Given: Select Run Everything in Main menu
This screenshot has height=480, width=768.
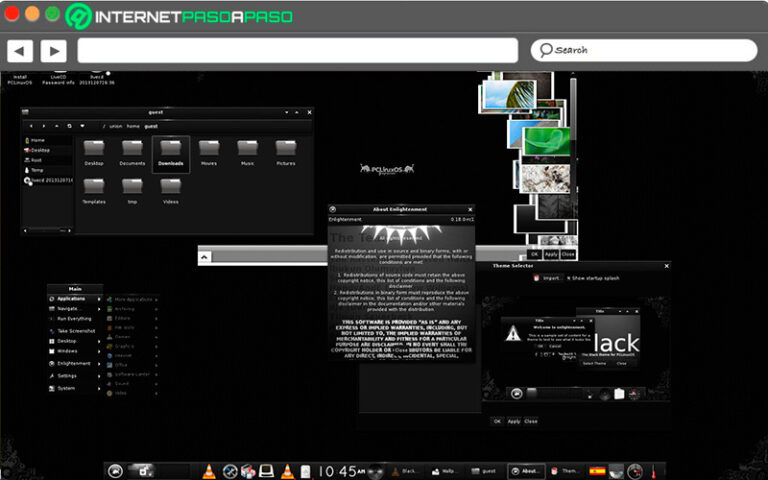Looking at the screenshot, I should tap(77, 319).
